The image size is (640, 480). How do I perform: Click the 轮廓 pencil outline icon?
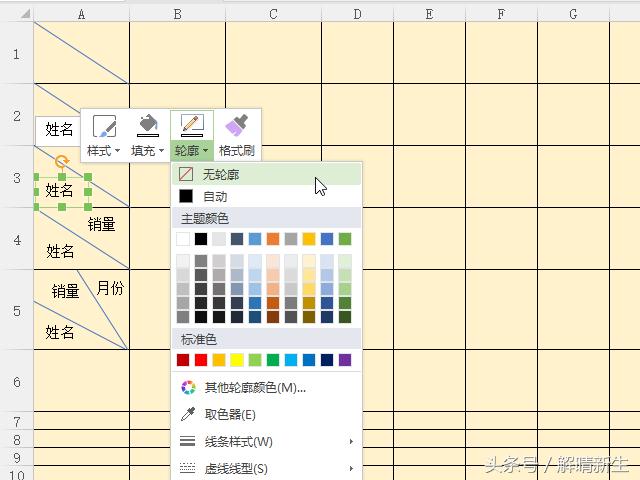click(192, 126)
